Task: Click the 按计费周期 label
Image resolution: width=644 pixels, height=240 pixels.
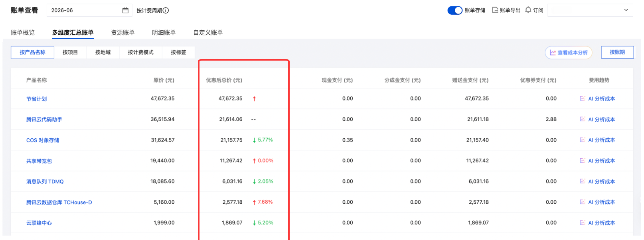Action: pos(149,10)
